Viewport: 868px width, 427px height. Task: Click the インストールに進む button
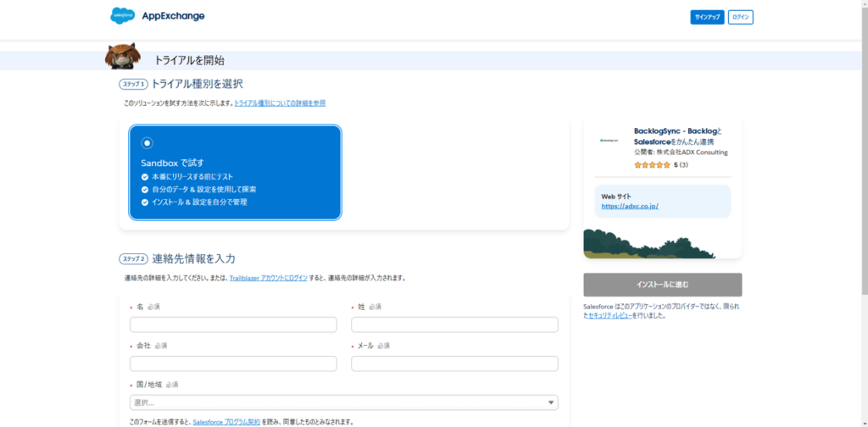pyautogui.click(x=663, y=285)
